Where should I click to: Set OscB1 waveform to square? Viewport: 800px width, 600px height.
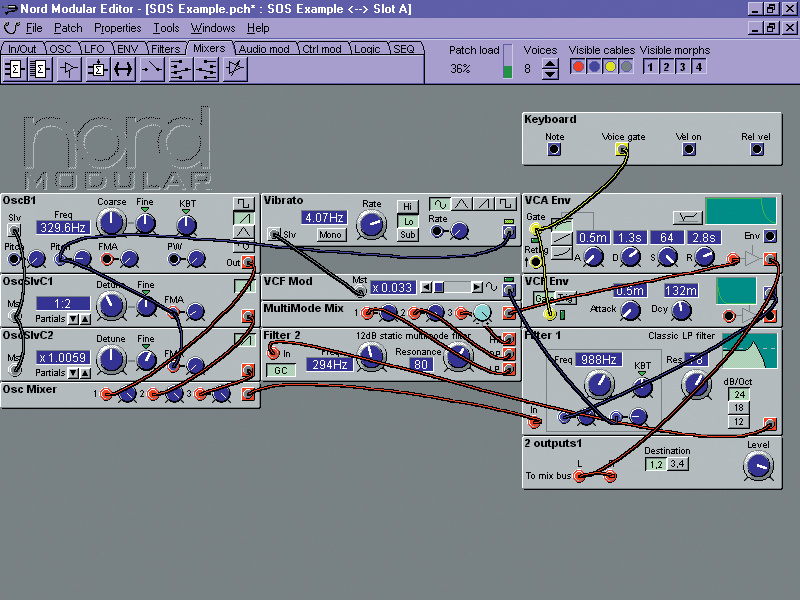pos(243,204)
